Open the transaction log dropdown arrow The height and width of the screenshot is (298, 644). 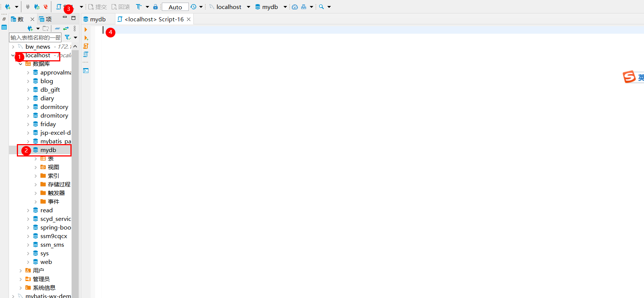tap(201, 7)
